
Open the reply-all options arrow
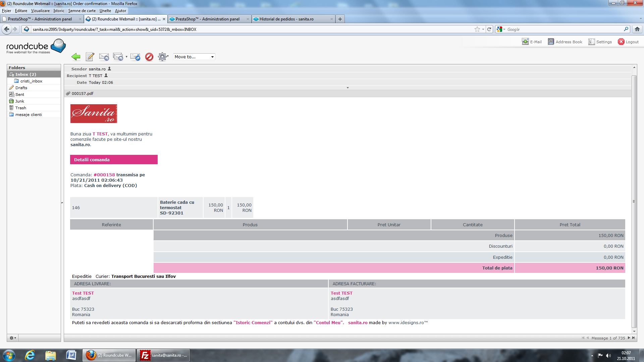[x=126, y=57]
